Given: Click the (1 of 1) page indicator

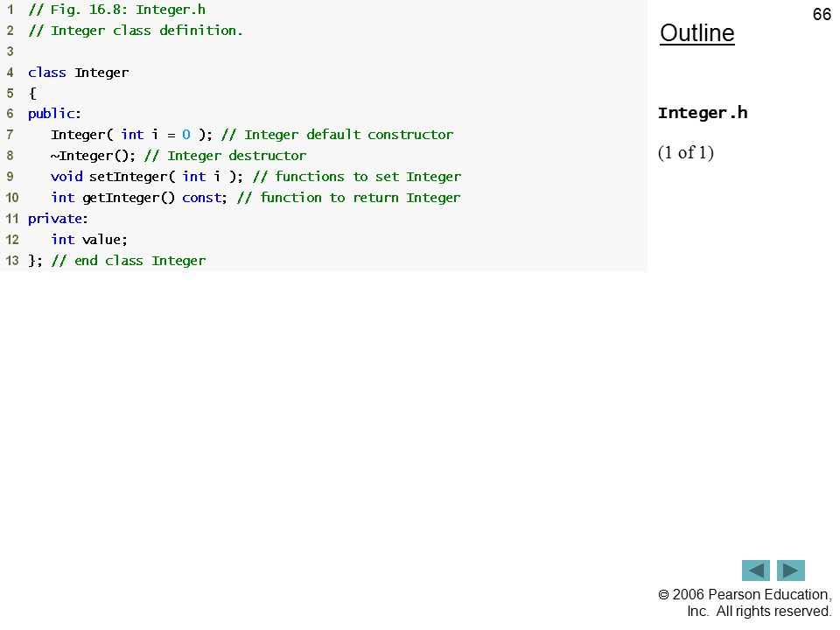Looking at the screenshot, I should (x=686, y=152).
